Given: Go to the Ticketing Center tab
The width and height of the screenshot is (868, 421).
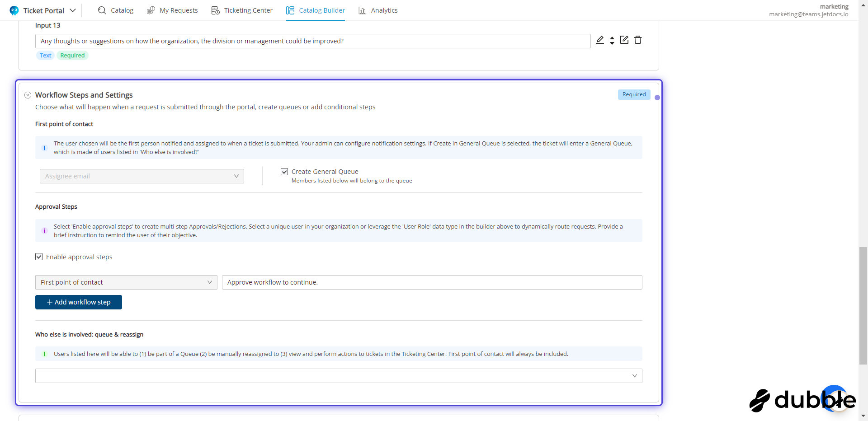Looking at the screenshot, I should coord(242,10).
